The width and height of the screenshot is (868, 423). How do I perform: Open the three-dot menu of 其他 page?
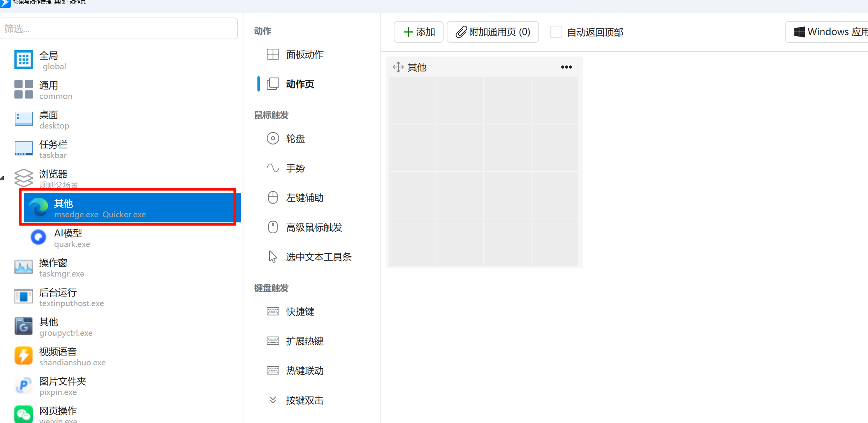(567, 67)
